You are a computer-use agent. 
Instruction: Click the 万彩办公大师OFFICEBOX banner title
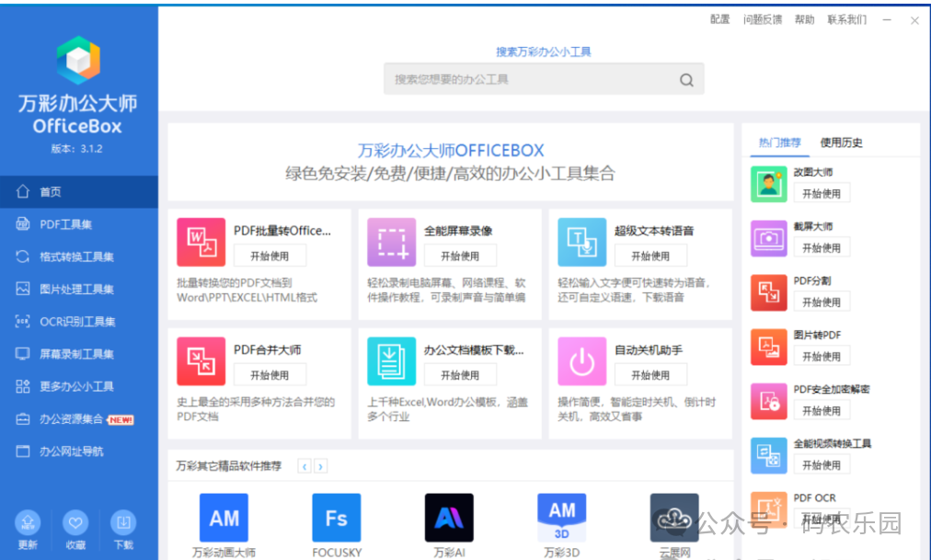point(451,150)
